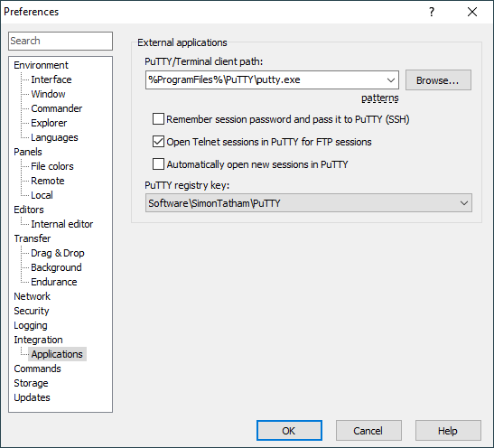Open File colors under Panels
The width and height of the screenshot is (494, 448).
coord(52,166)
